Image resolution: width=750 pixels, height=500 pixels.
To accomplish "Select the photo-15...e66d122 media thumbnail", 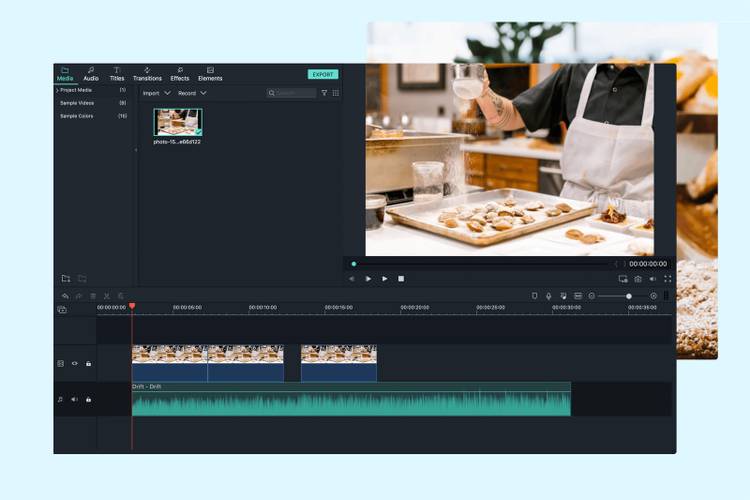I will point(178,122).
